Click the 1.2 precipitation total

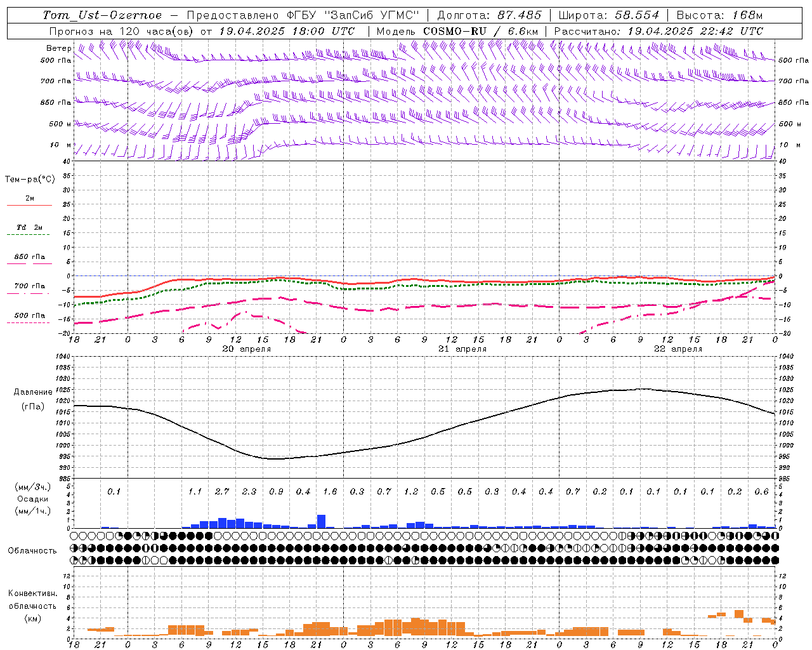coord(411,492)
